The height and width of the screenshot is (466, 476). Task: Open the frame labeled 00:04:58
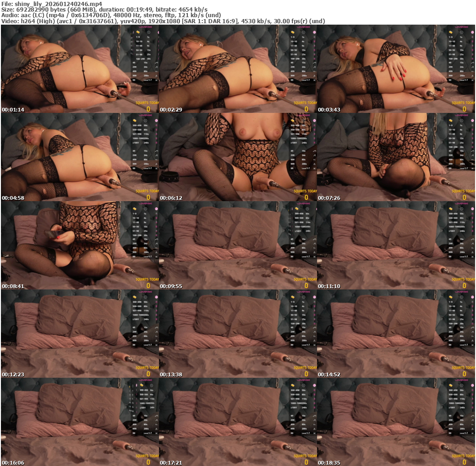point(80,157)
